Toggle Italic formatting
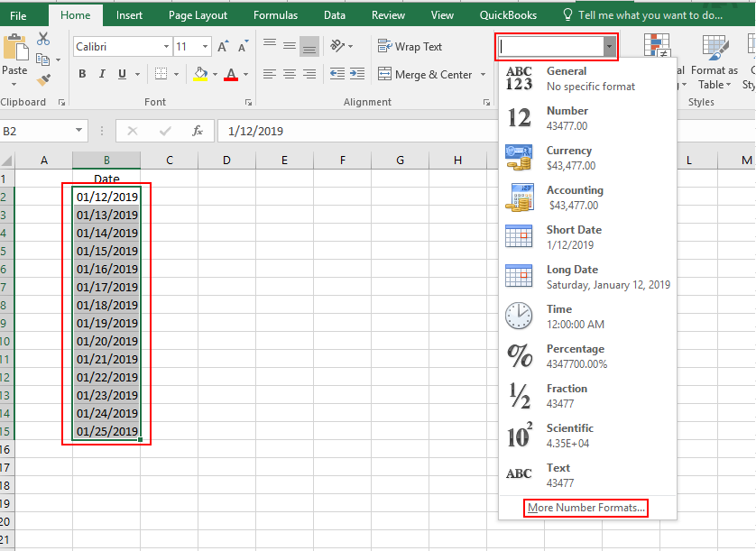The height and width of the screenshot is (551, 756). coord(102,74)
